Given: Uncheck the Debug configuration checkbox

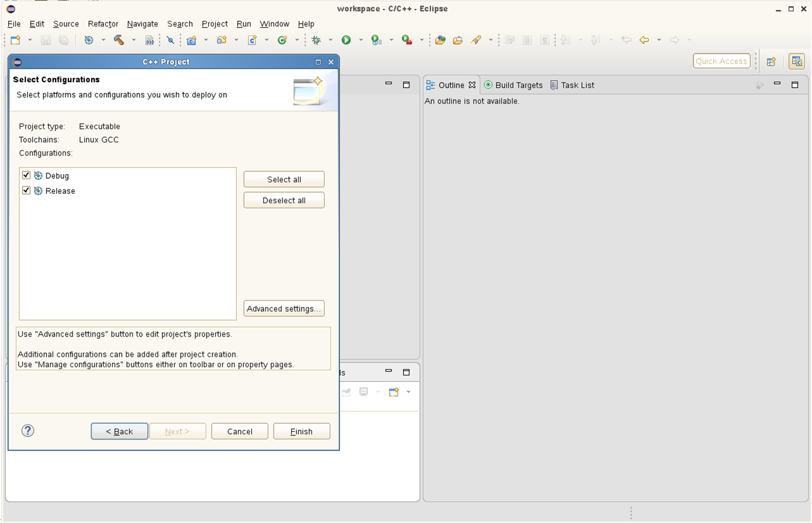Looking at the screenshot, I should [x=26, y=175].
